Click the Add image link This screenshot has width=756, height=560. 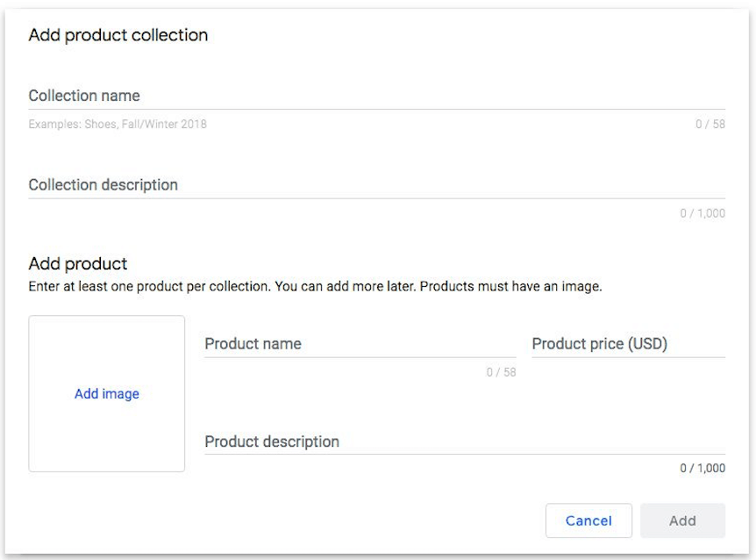[107, 394]
